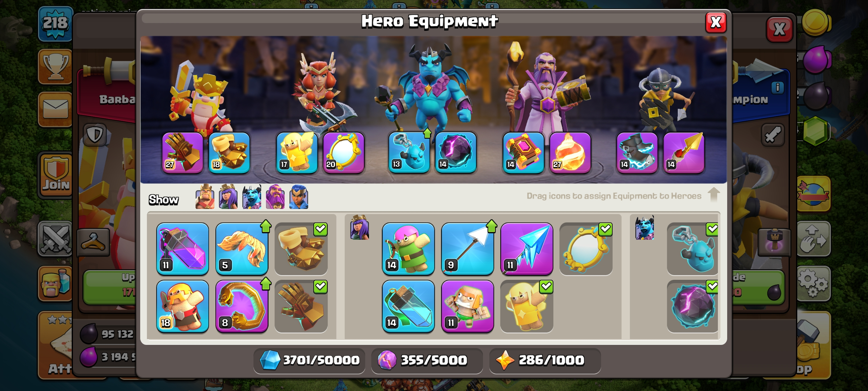Open shiny ore 3701/50000 counter

pos(309,360)
